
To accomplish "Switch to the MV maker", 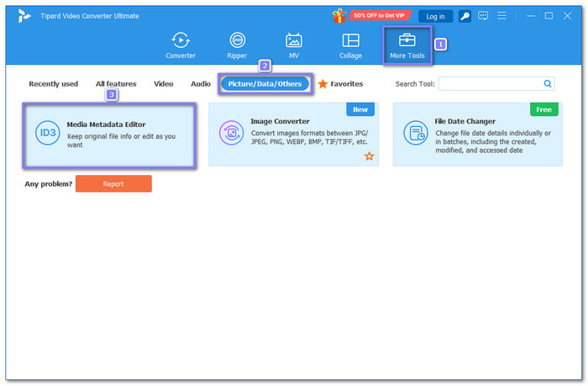I will [x=294, y=45].
